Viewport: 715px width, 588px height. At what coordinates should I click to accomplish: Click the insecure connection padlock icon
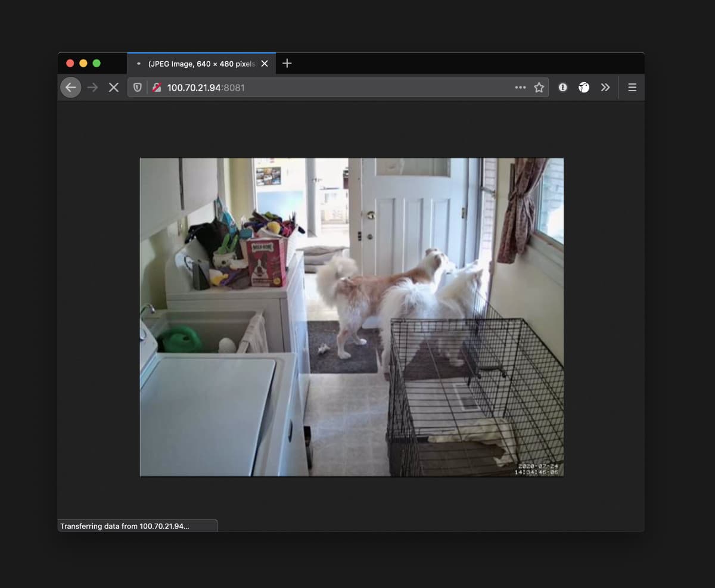(156, 87)
